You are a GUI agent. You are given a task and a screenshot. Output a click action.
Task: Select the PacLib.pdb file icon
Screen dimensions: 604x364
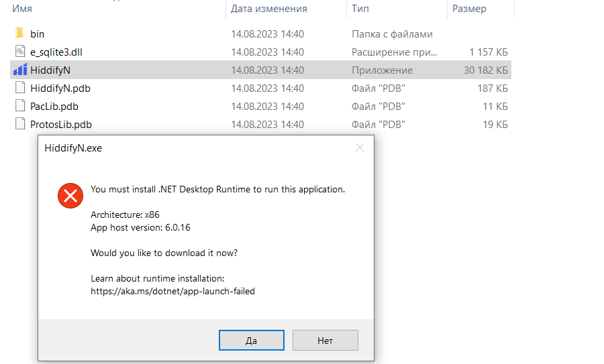pyautogui.click(x=19, y=107)
